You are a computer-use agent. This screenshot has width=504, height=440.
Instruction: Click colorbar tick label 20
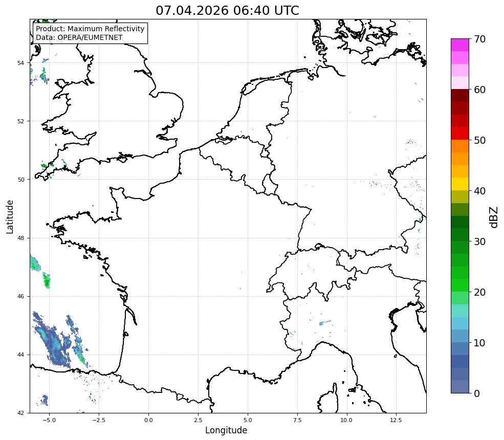(x=479, y=292)
